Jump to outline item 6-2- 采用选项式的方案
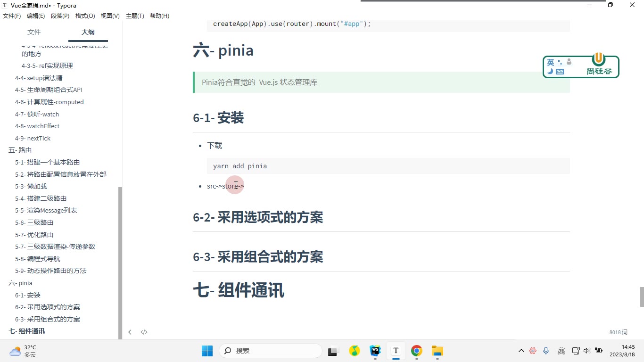This screenshot has width=644, height=362. [47, 307]
